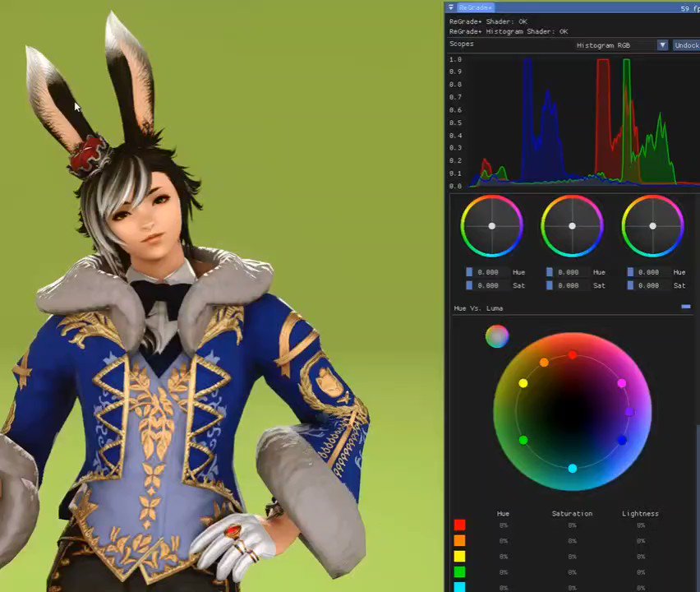Screen dimensions: 700x592
Task: Click the Sat slider under the middle wheel
Action: [x=568, y=285]
